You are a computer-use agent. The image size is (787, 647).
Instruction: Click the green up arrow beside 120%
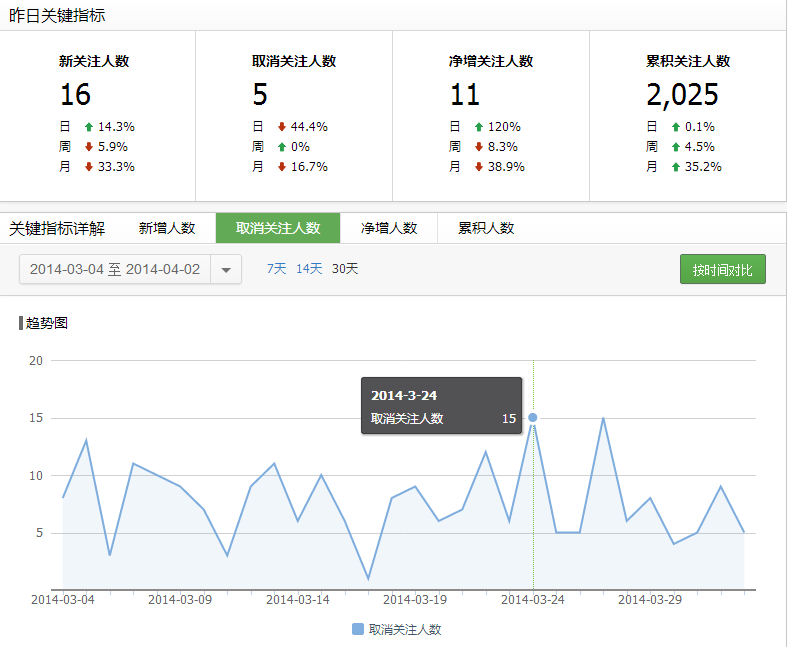pyautogui.click(x=479, y=127)
